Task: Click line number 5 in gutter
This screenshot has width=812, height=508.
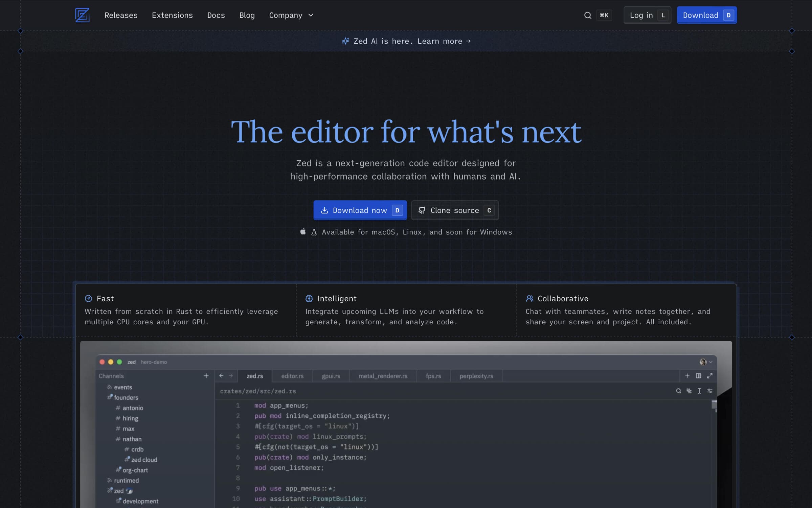Action: [x=238, y=447]
